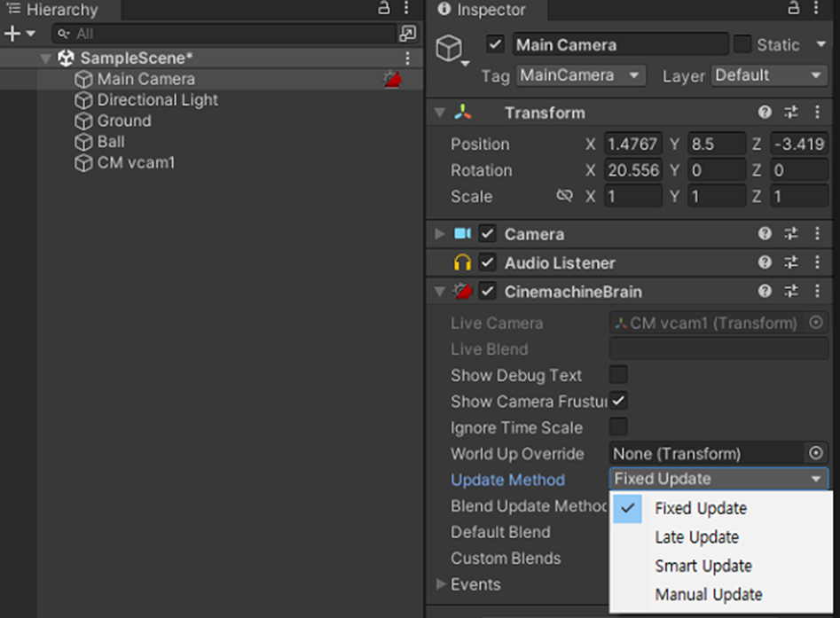Disable the Audio Listener checkbox
The width and height of the screenshot is (840, 618).
point(487,262)
